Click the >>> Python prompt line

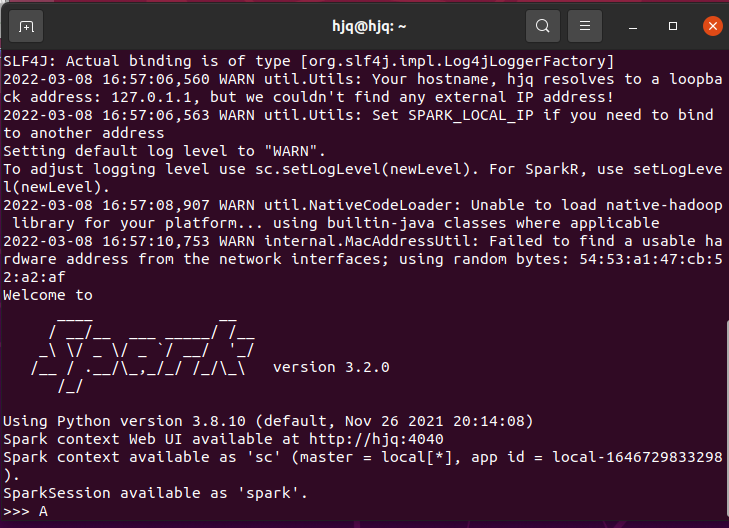pyautogui.click(x=26, y=512)
